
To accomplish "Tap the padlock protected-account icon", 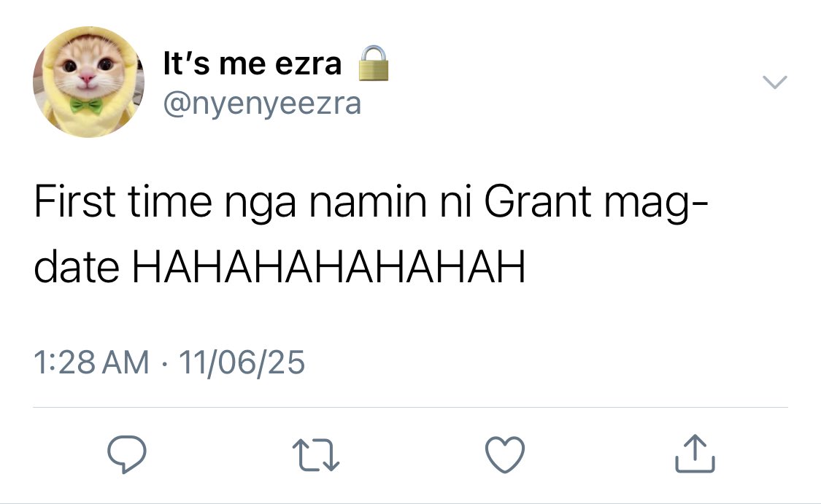I will tap(374, 63).
